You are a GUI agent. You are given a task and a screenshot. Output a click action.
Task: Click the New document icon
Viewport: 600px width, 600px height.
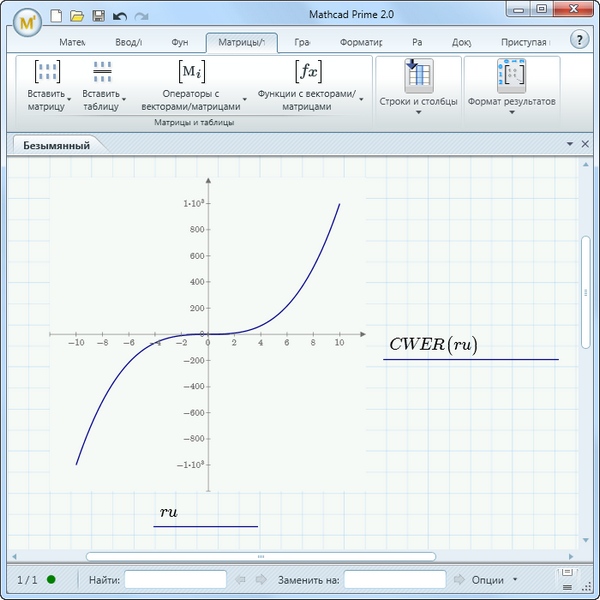coord(56,16)
